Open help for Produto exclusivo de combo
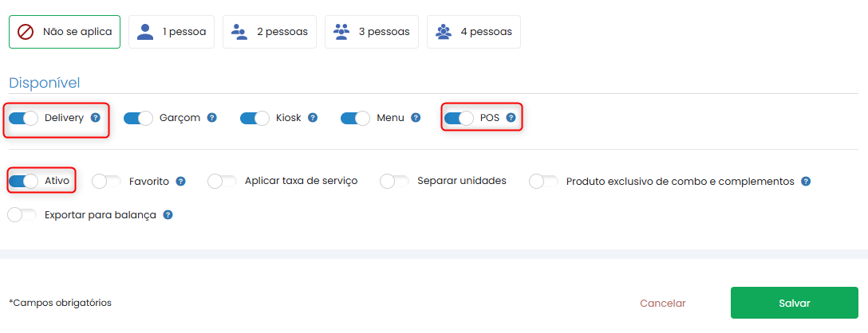 806,182
